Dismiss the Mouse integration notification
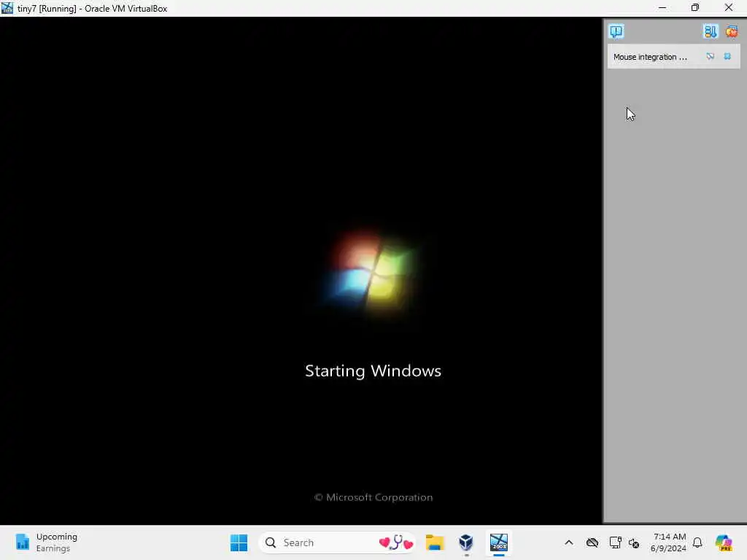747x560 pixels. 727,56
